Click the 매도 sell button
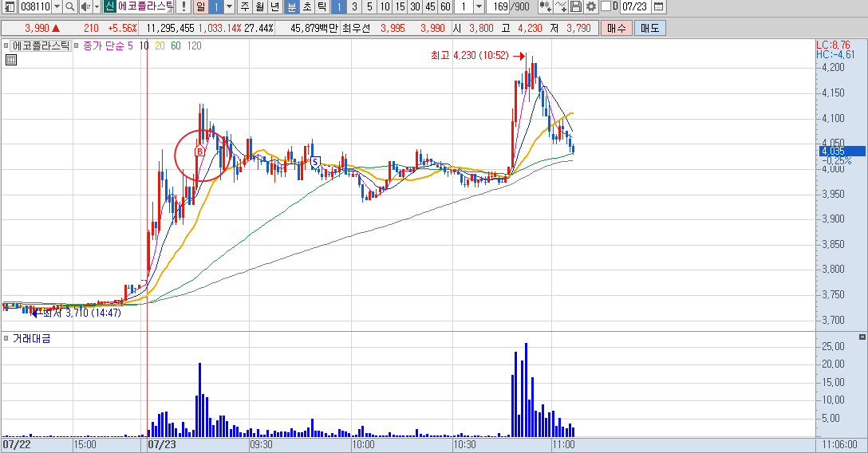This screenshot has width=868, height=453. 650,28
